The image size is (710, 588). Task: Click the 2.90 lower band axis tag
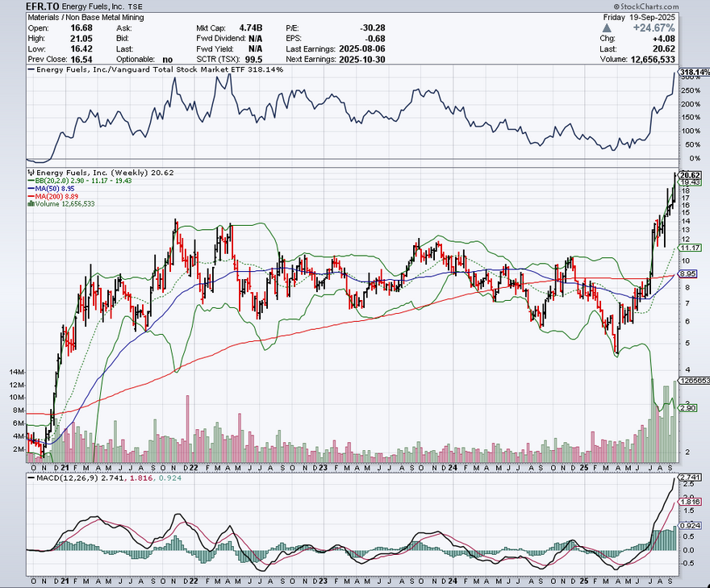pos(688,409)
